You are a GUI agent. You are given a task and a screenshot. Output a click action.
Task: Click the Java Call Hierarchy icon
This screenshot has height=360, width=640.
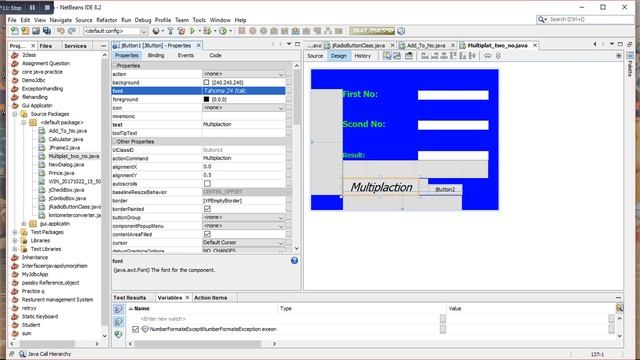point(22,354)
